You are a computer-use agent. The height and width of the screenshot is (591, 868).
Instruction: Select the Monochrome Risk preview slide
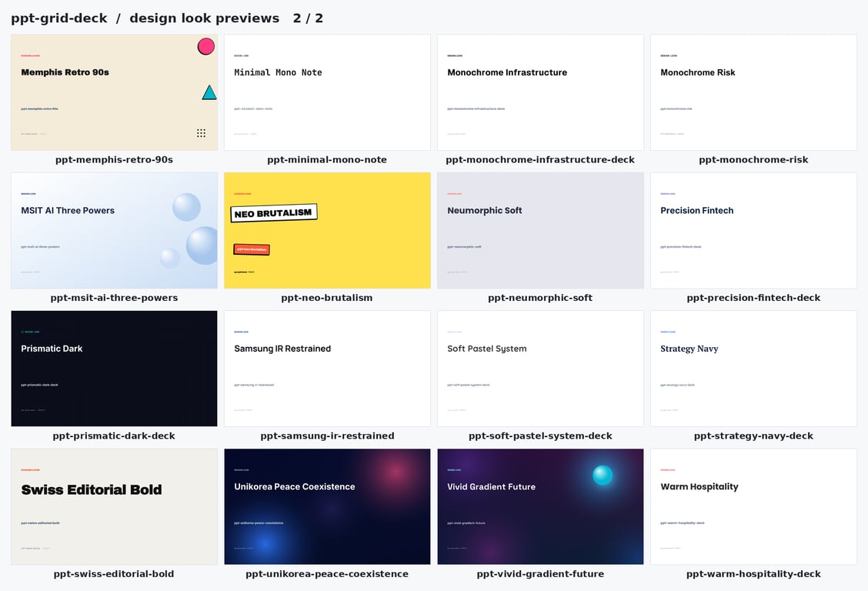753,92
